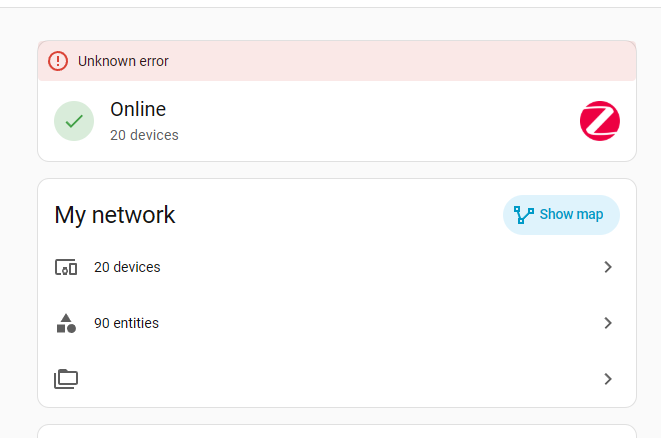The width and height of the screenshot is (661, 438).
Task: Click the Online status heading
Action: (138, 109)
